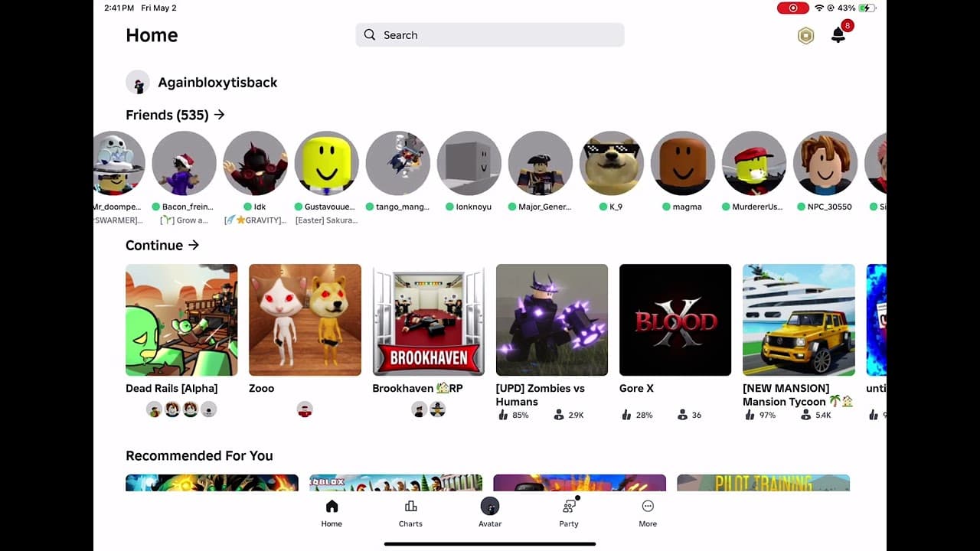This screenshot has height=551, width=980.
Task: Click the "Grow a..." status under Bacon_frein
Action: [x=184, y=220]
